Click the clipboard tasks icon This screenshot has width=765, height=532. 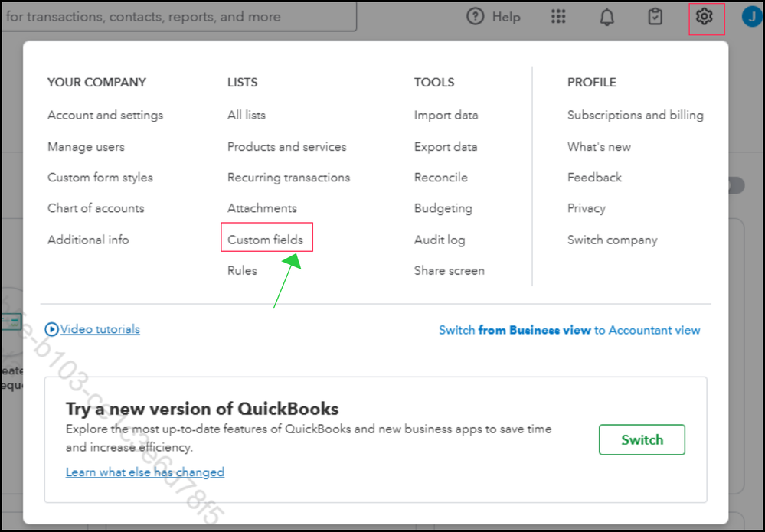click(655, 17)
